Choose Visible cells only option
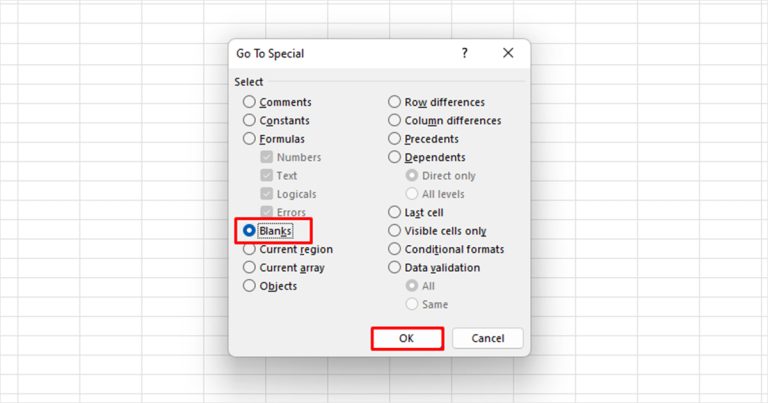 pyautogui.click(x=395, y=231)
